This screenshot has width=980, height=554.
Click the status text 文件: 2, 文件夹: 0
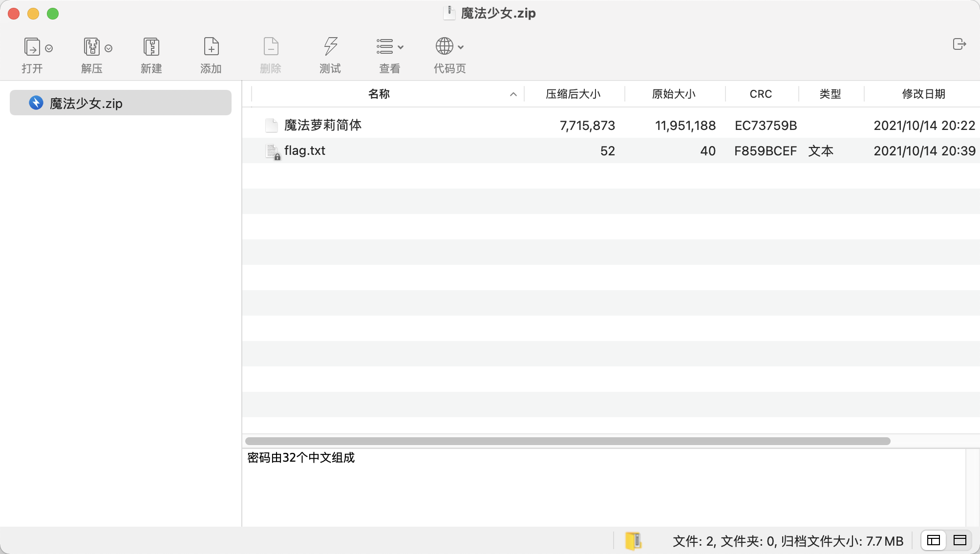pos(724,541)
